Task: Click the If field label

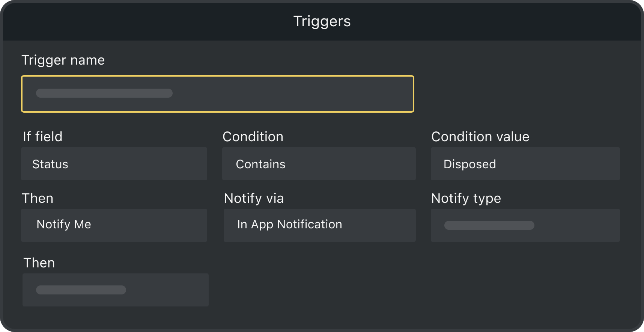Action: pyautogui.click(x=42, y=137)
